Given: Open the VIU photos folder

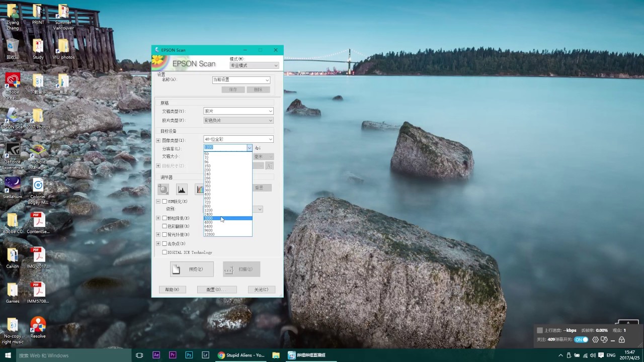Looking at the screenshot, I should coord(63,49).
